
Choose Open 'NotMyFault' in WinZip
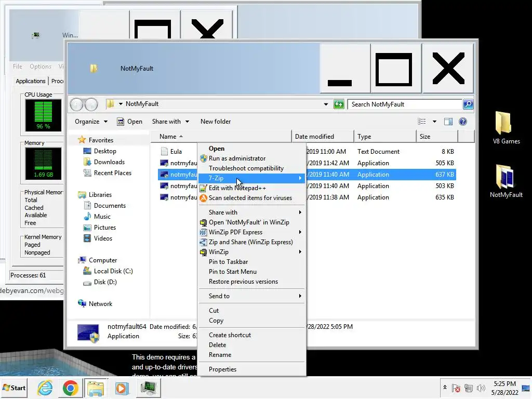[x=251, y=222]
